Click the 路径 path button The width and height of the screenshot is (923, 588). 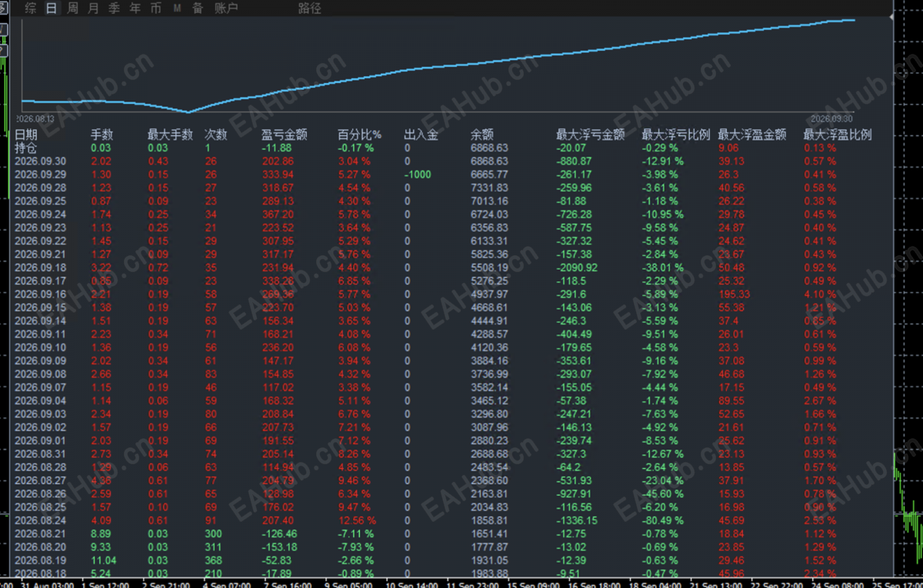point(309,8)
